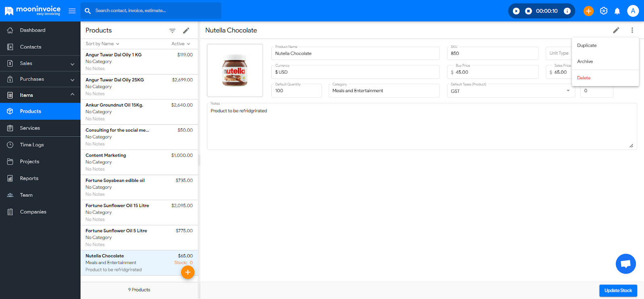Viewport: 644px width, 299px height.
Task: Open Active status filter dropdown
Action: (x=181, y=44)
